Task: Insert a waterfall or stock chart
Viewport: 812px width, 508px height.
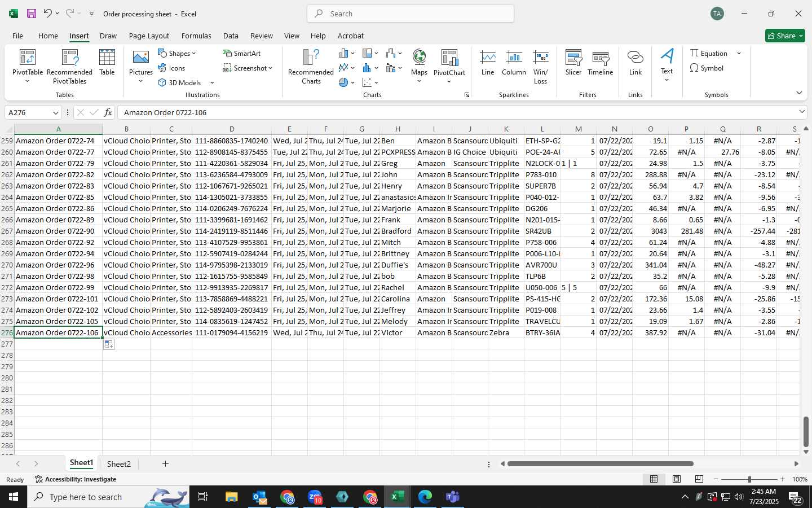Action: [394, 54]
